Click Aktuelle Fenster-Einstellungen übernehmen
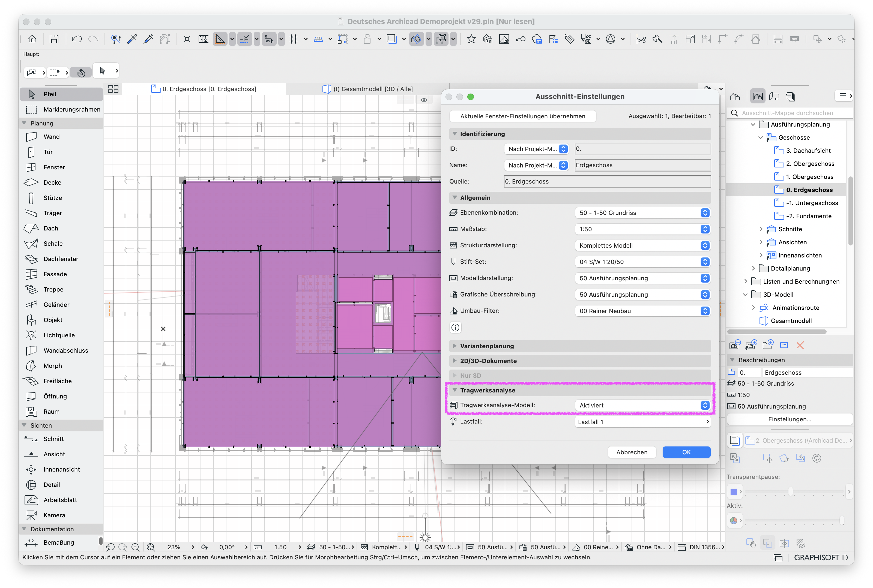This screenshot has height=588, width=873. point(522,116)
